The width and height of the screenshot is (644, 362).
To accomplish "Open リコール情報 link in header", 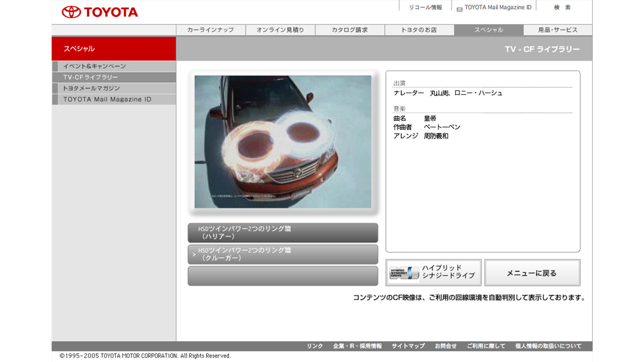I will pyautogui.click(x=425, y=7).
